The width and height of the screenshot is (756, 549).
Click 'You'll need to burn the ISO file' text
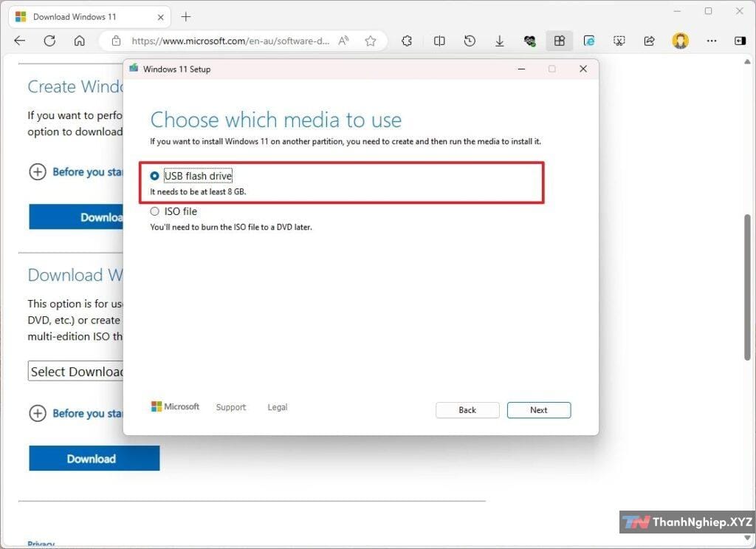231,227
